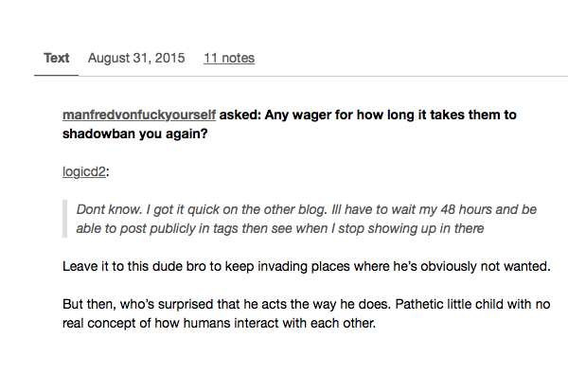Click the line "shadowban you again?"
The width and height of the screenshot is (568, 392).
[135, 134]
